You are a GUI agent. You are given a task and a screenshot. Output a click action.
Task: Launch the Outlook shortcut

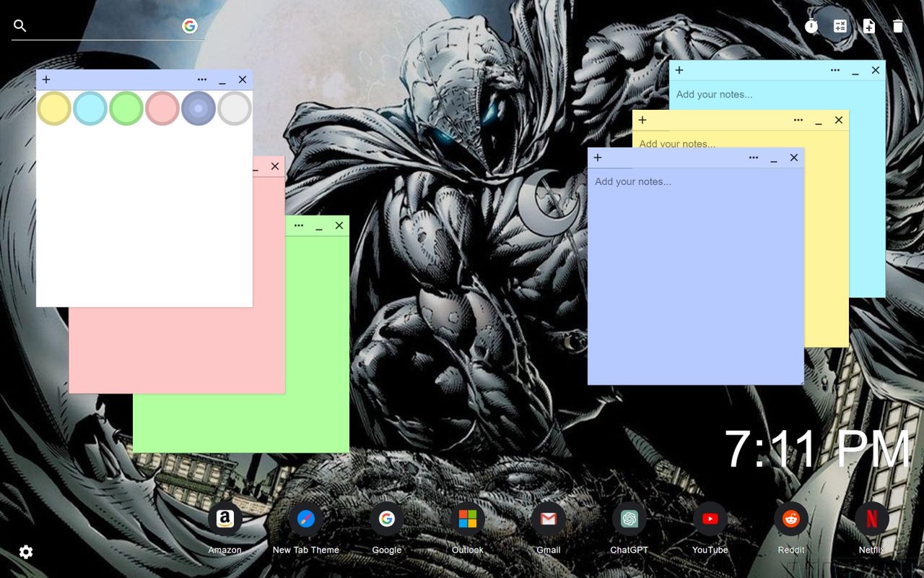click(x=468, y=519)
